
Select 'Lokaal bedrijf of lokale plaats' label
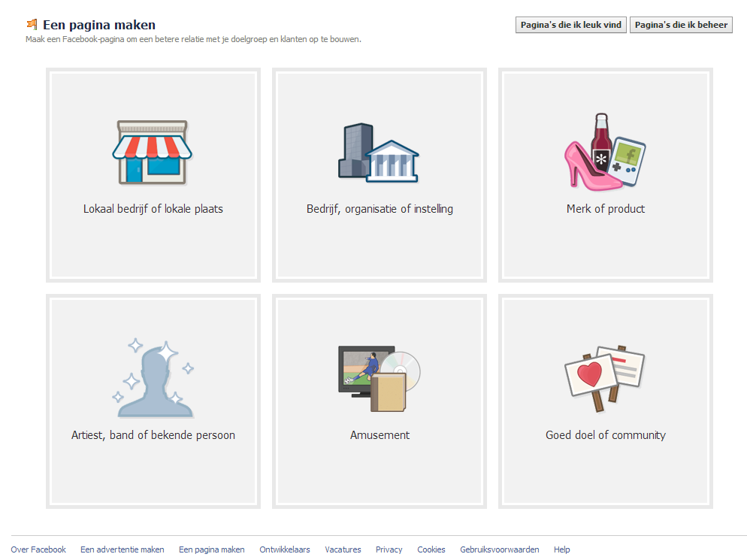click(x=153, y=209)
